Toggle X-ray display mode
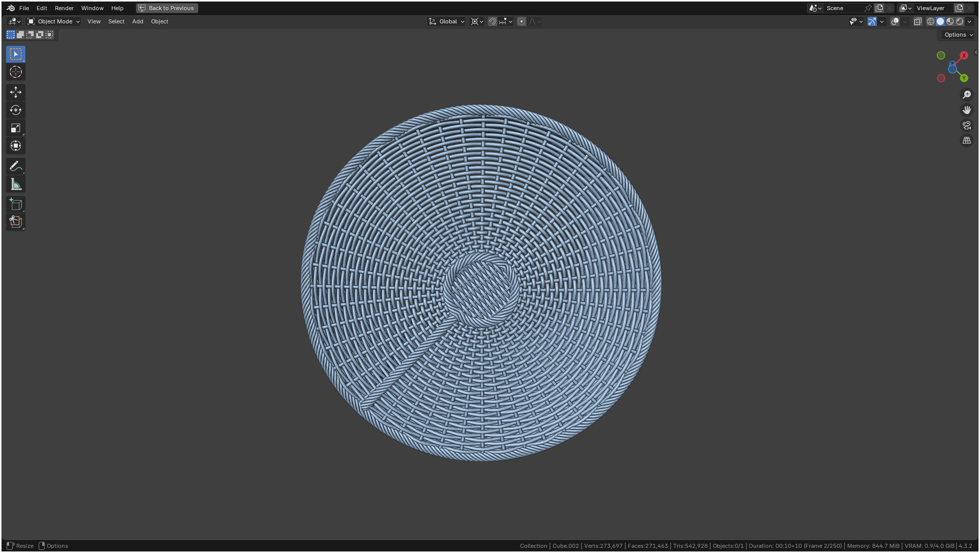Screen dimensions: 980x553 pyautogui.click(x=917, y=21)
